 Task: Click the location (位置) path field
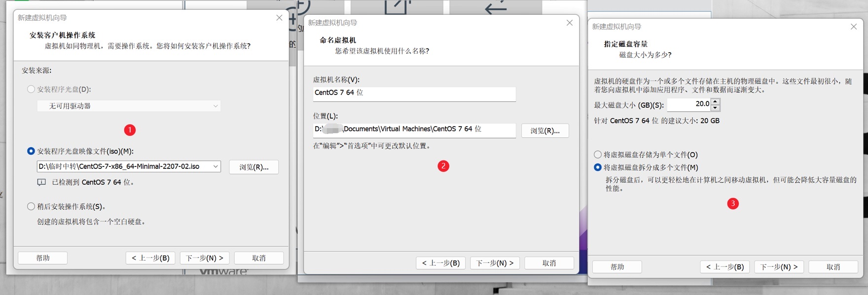pyautogui.click(x=414, y=130)
